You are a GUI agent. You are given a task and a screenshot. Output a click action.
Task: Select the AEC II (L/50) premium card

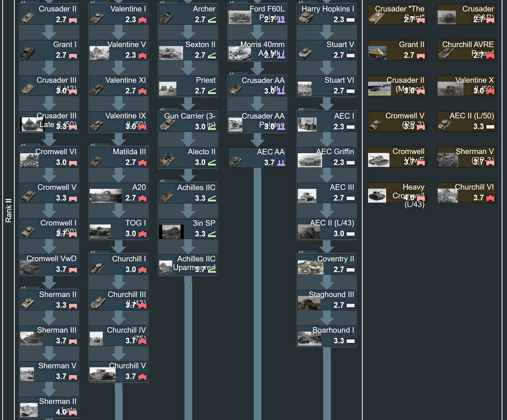[466, 121]
